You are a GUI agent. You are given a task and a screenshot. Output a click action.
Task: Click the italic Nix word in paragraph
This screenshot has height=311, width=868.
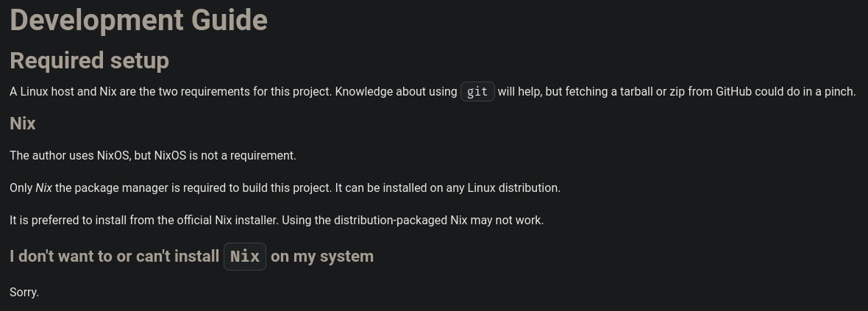click(43, 188)
